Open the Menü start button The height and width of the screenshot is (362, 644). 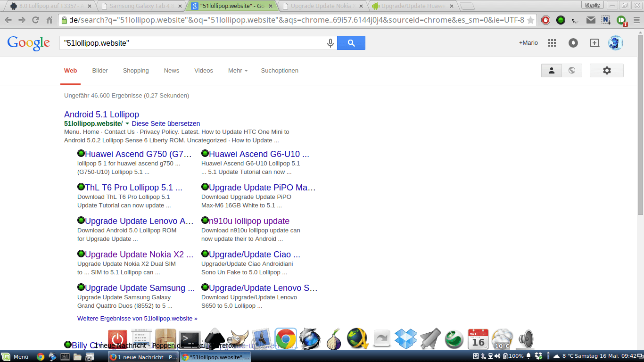[x=16, y=357]
